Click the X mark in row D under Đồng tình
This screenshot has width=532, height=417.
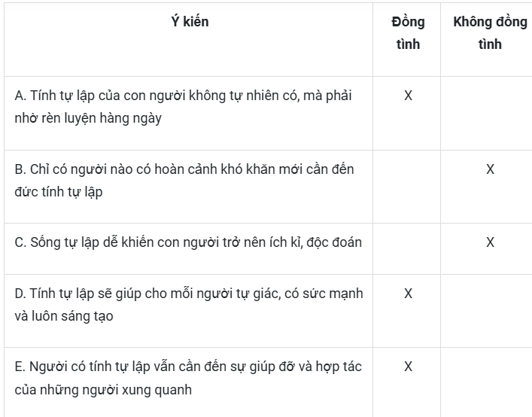(408, 294)
